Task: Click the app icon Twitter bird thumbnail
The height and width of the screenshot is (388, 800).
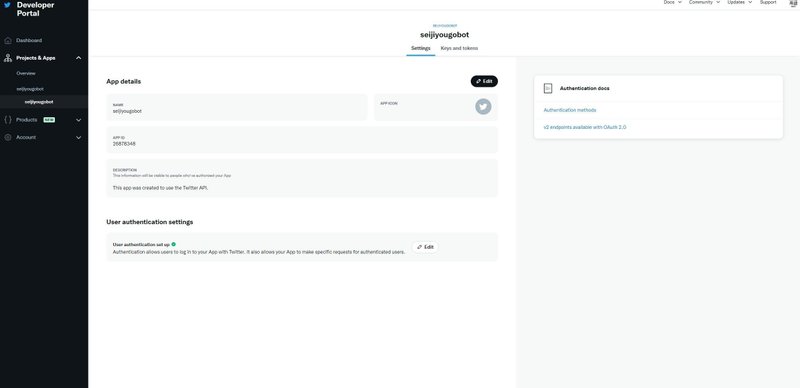Action: 483,107
